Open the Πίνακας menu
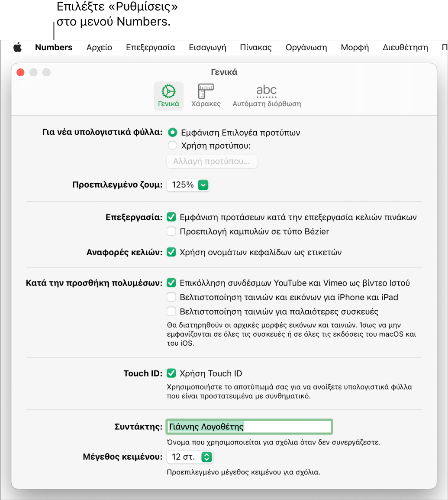Image resolution: width=448 pixels, height=500 pixels. point(255,48)
